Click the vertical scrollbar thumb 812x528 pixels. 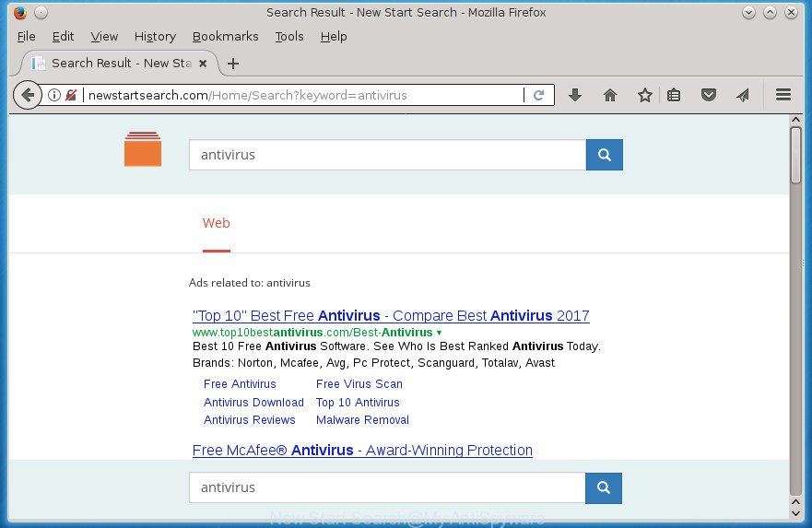[796, 155]
